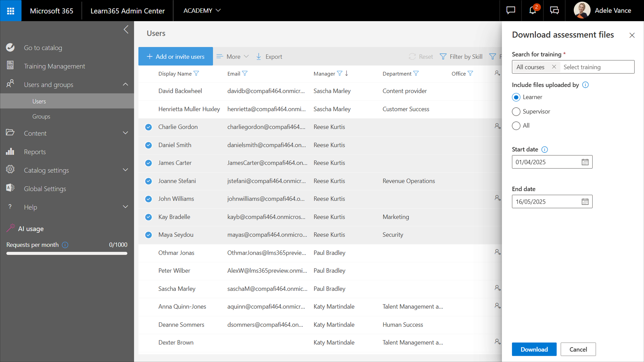Click the Requests per month progress bar

[67, 254]
